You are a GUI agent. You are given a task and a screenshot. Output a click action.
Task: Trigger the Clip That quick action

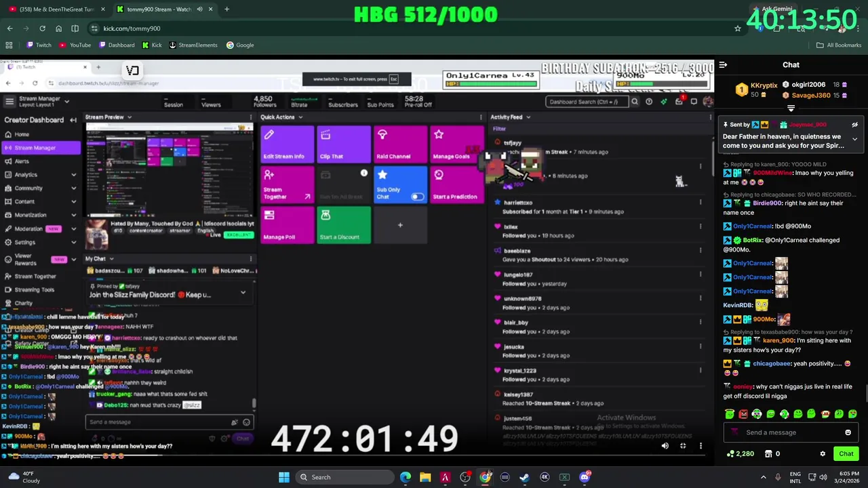[344, 144]
